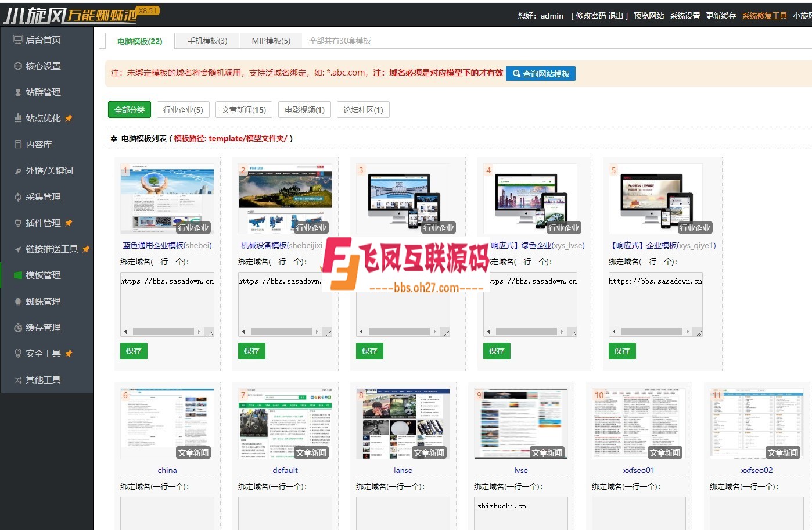Open lanse template thumbnail

tap(403, 424)
